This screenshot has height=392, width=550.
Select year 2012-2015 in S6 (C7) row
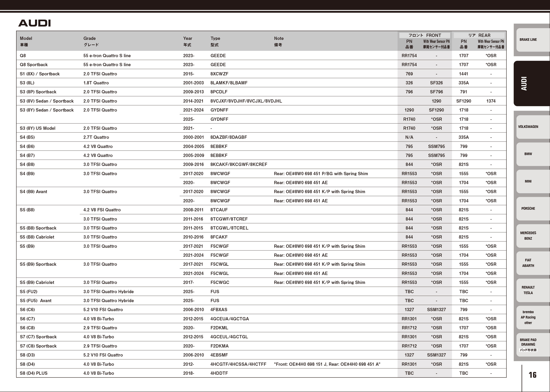point(193,319)
